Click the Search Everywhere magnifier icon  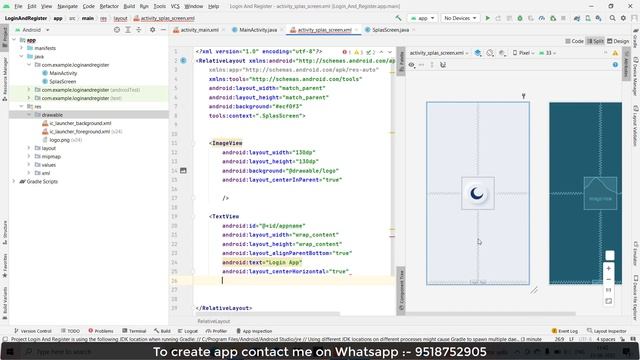pyautogui.click(x=613, y=18)
